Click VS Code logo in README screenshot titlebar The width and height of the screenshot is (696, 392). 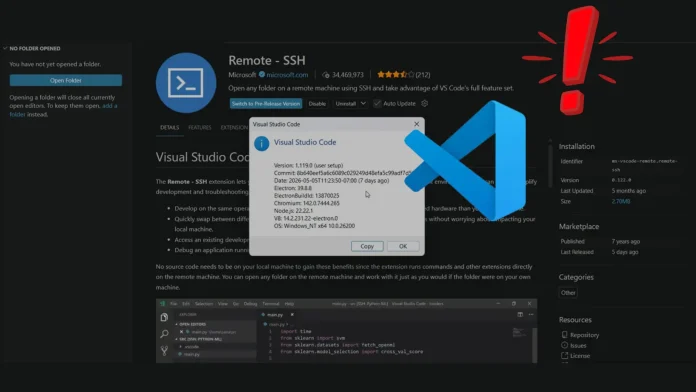(x=162, y=304)
